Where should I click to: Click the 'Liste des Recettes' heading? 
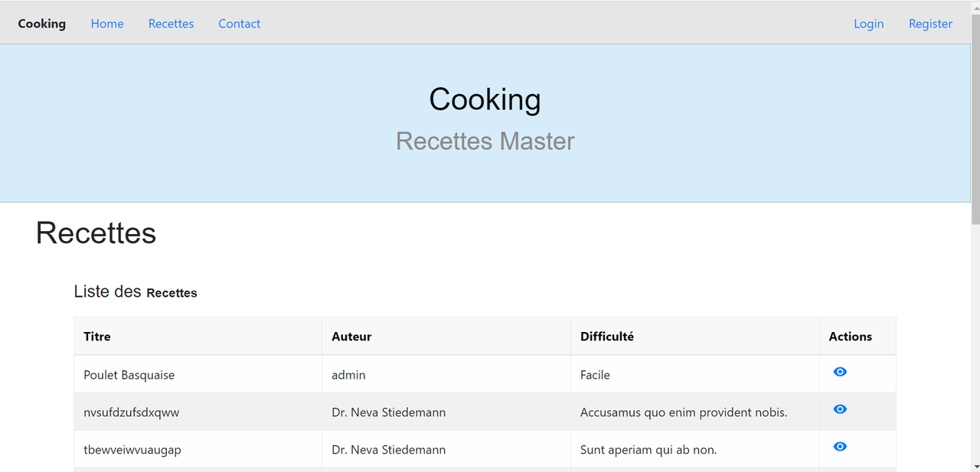(x=136, y=291)
